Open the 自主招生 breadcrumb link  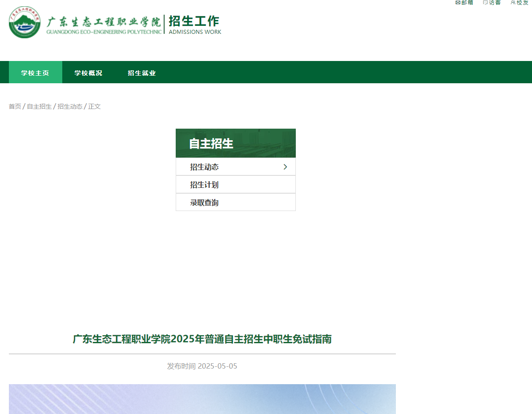pyautogui.click(x=38, y=106)
